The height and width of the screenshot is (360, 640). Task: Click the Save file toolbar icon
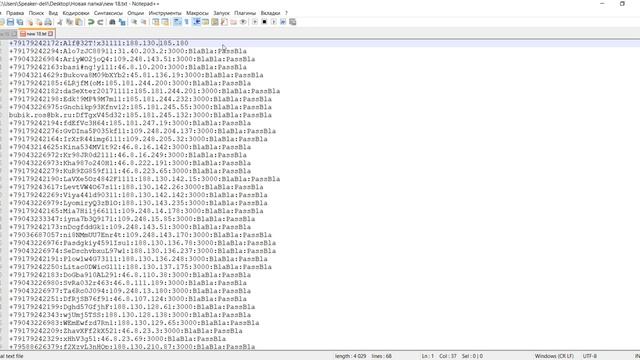[x=10, y=22]
